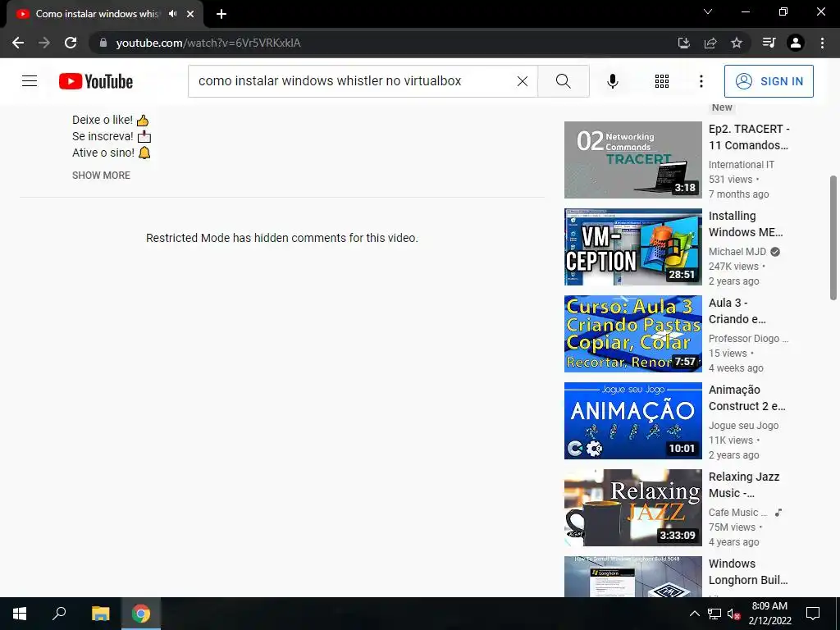Image resolution: width=840 pixels, height=630 pixels.
Task: Click the address bar URL
Action: click(208, 43)
